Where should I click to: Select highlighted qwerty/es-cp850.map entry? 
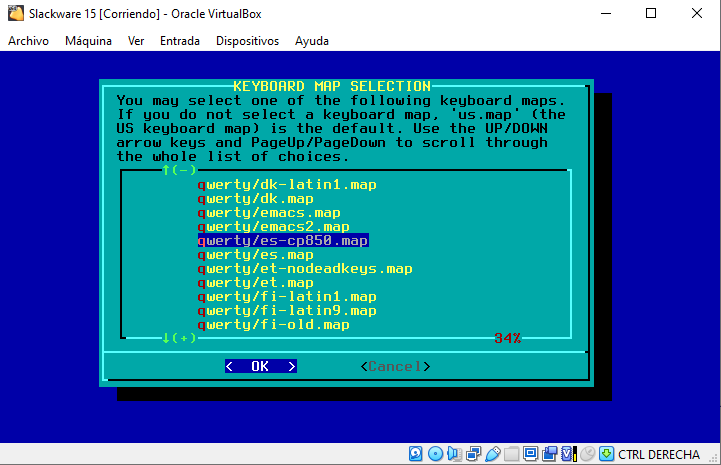tap(283, 241)
